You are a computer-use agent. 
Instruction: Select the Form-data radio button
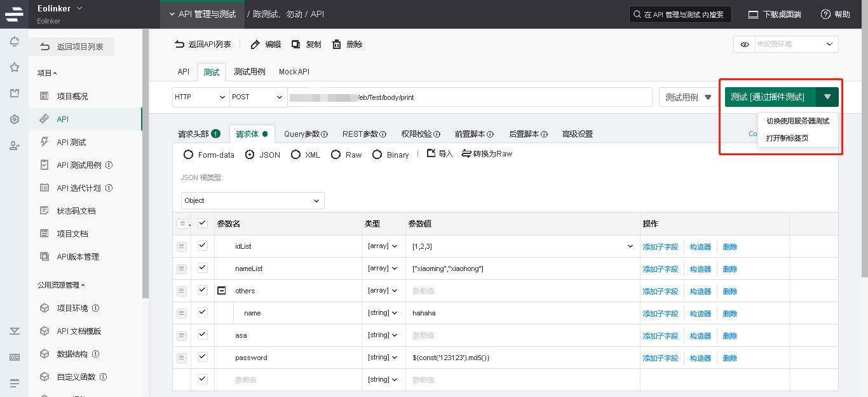coord(188,155)
